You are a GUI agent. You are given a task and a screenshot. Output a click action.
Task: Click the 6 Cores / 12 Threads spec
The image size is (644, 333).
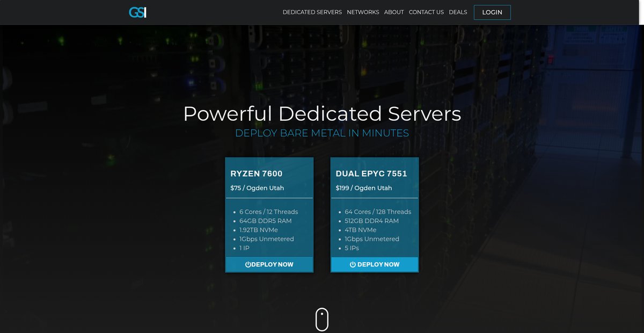(268, 212)
